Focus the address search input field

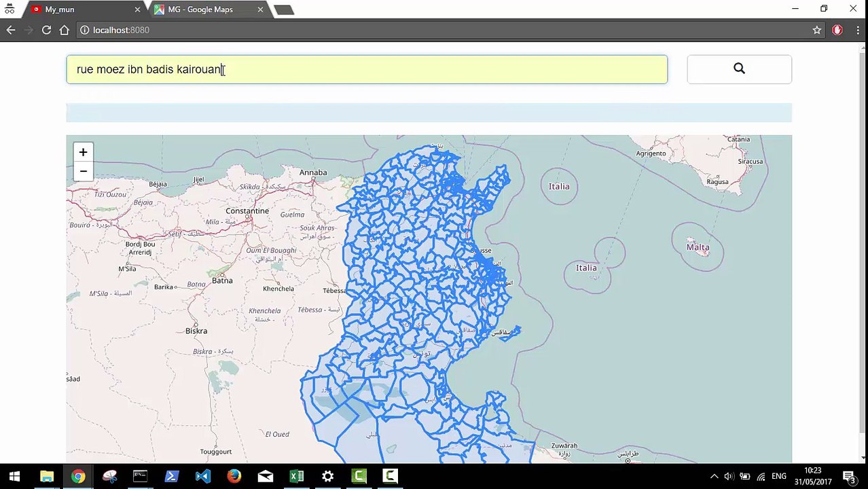[367, 69]
